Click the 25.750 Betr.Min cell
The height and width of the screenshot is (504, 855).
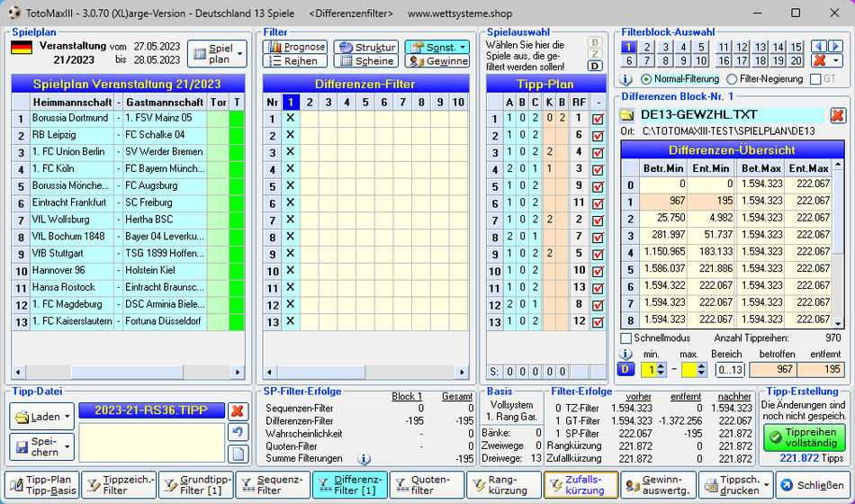point(663,218)
